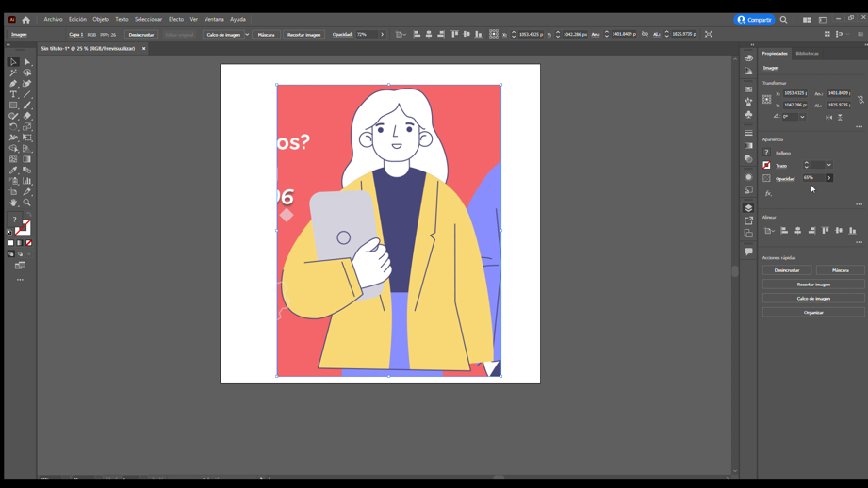
Task: Click the Recortar imagen button in quick actions
Action: tap(813, 285)
